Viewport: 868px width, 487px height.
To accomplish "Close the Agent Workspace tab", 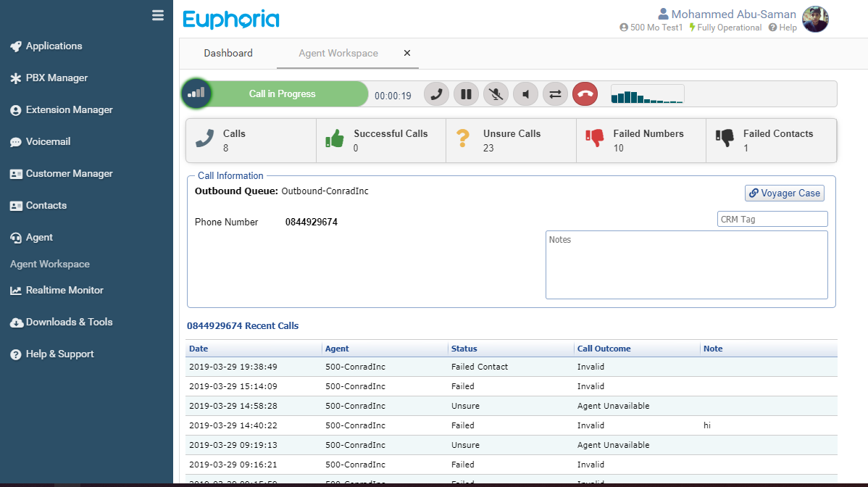I will click(407, 53).
